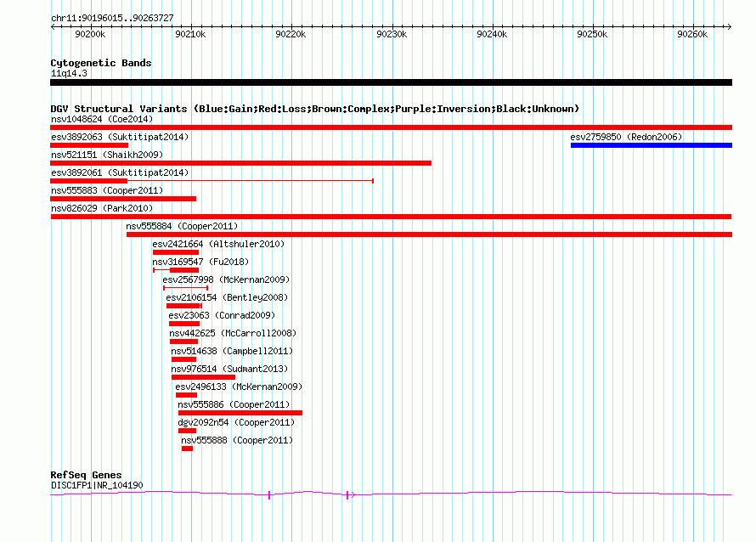Click the red bar under nsv826029
Image resolution: width=756 pixels, height=542 pixels.
coord(391,217)
